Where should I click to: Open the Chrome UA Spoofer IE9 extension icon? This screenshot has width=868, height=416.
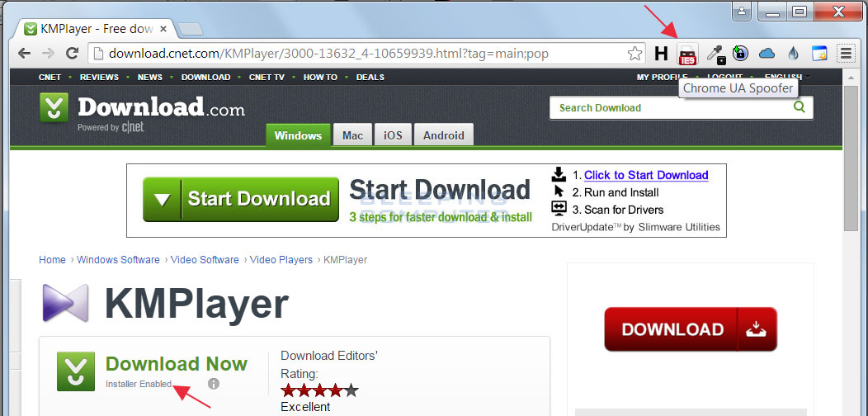click(687, 54)
